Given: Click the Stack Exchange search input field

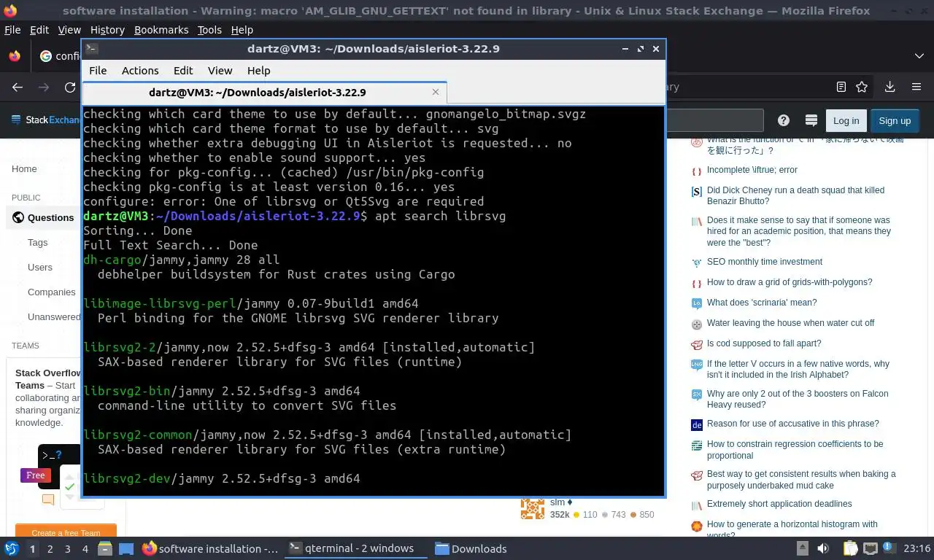Looking at the screenshot, I should 714,120.
